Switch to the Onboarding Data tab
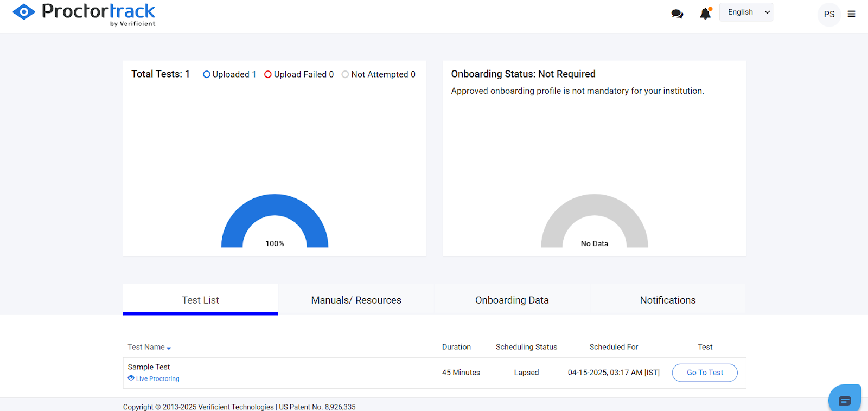The height and width of the screenshot is (411, 868). 512,299
